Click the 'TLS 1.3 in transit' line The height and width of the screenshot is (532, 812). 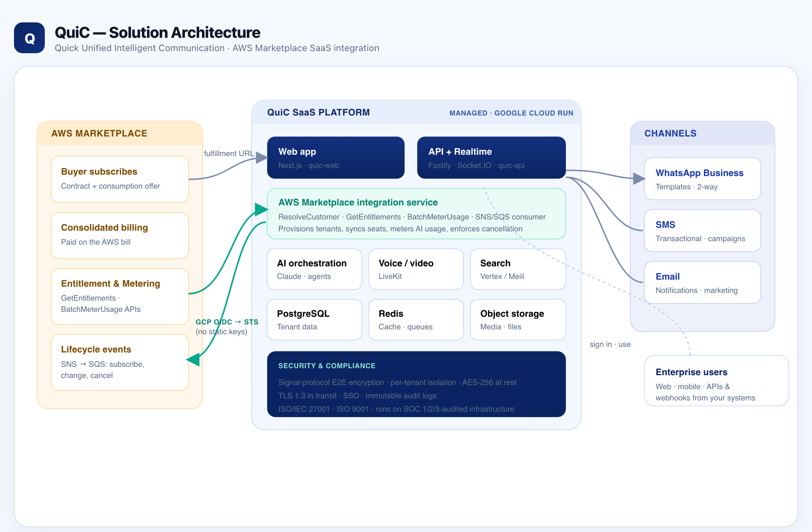click(x=357, y=396)
